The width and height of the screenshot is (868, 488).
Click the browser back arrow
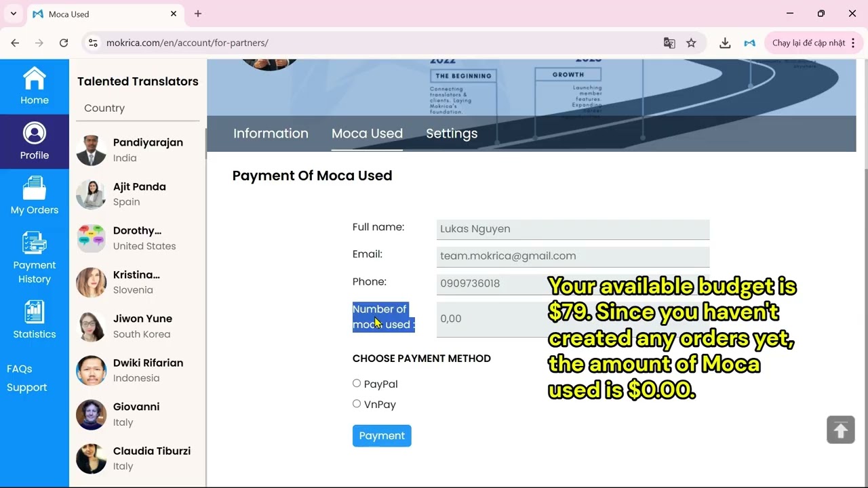click(15, 43)
